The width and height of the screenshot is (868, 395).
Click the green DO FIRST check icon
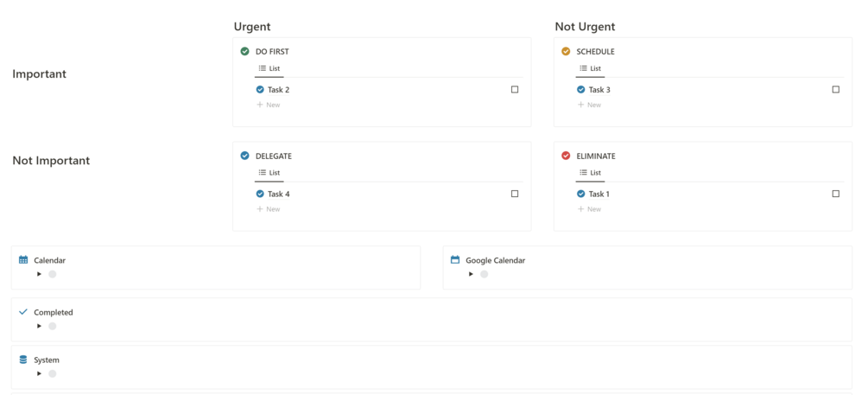[245, 52]
